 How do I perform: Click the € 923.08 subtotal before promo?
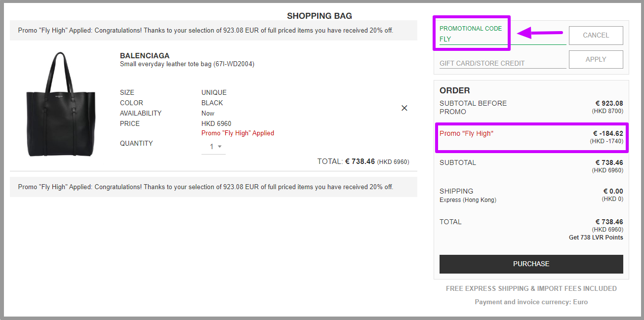609,104
